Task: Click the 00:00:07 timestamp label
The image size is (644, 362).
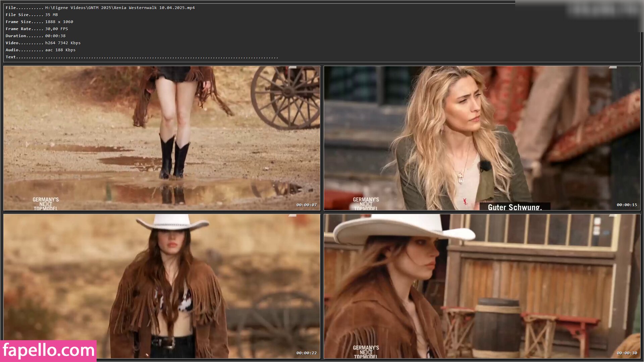Action: (x=306, y=205)
